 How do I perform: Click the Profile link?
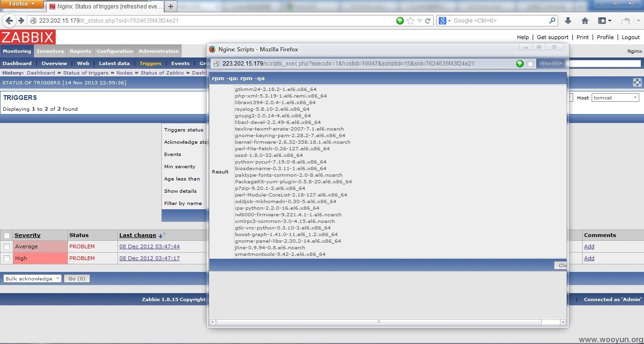[x=605, y=37]
